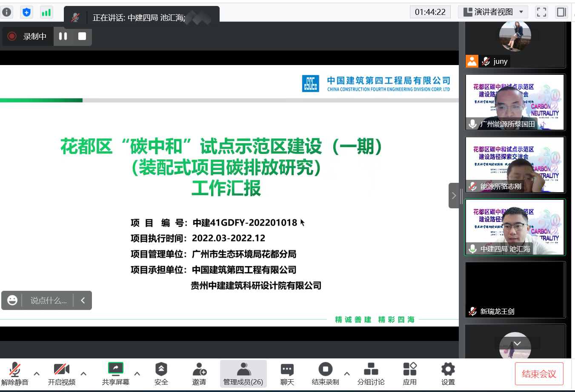Click muted mic icon on 新瑞龙王剑 tile
Image resolution: width=575 pixels, height=392 pixels.
(472, 311)
